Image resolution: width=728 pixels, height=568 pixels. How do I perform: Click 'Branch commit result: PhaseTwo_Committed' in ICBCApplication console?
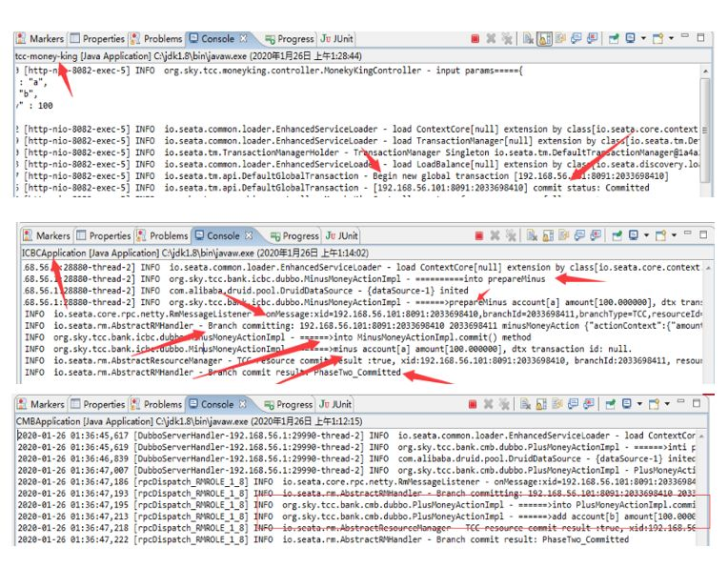[x=212, y=372]
